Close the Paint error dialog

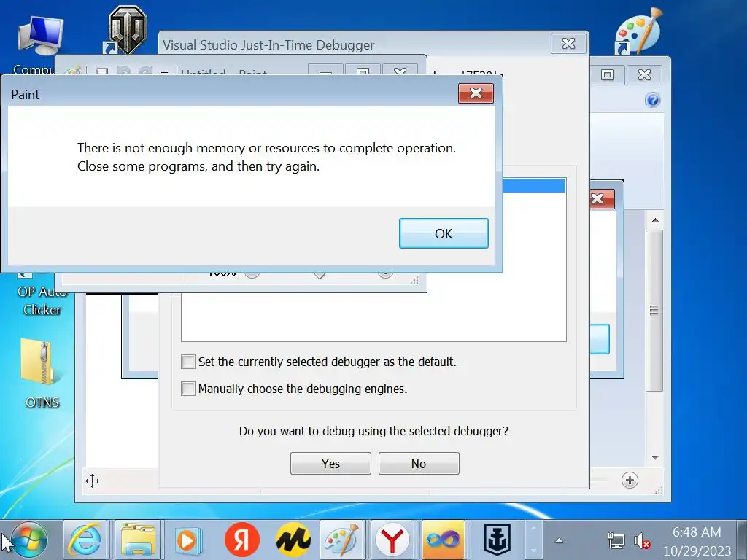pos(476,93)
